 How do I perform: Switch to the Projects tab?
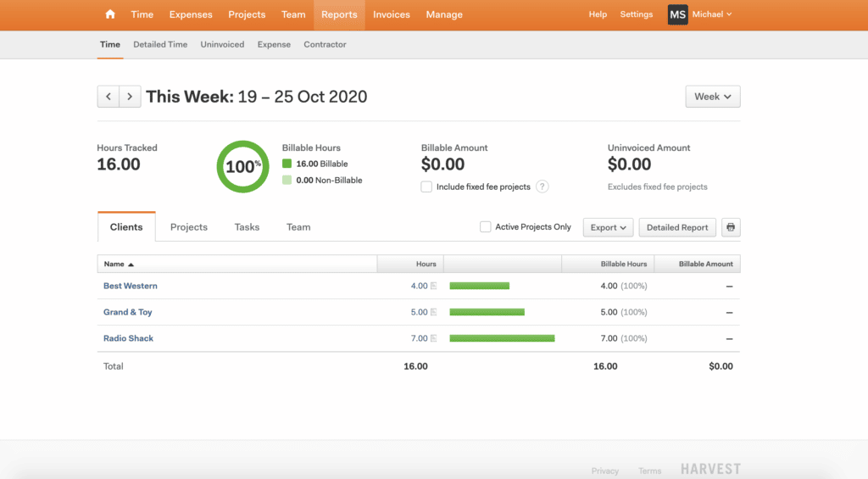pos(189,227)
